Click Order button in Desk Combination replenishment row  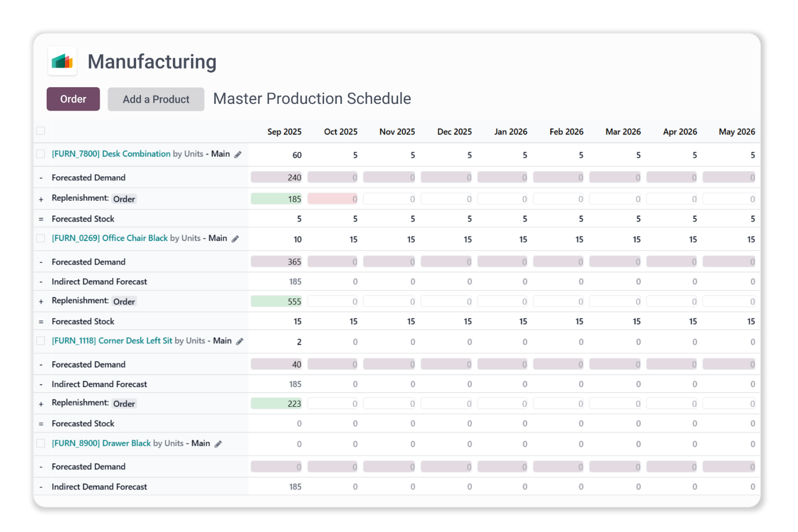(124, 199)
